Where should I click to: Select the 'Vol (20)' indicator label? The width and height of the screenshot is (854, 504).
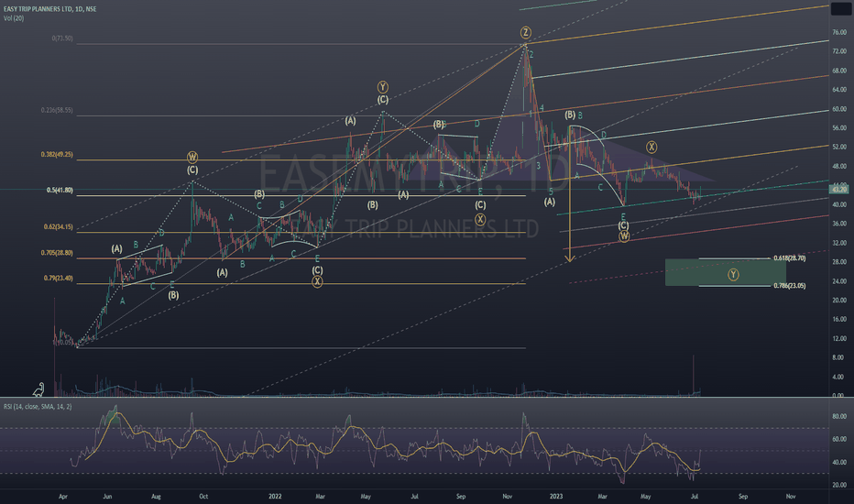tap(14, 18)
